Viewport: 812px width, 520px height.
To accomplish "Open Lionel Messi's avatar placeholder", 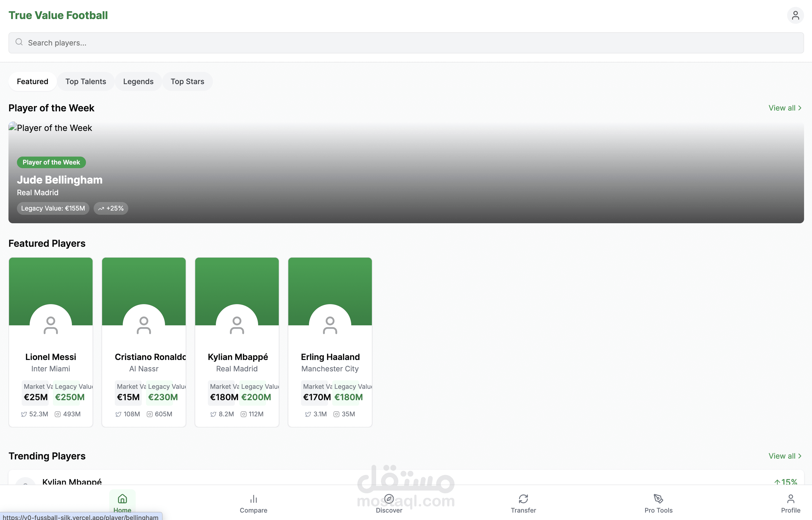I will (x=51, y=325).
